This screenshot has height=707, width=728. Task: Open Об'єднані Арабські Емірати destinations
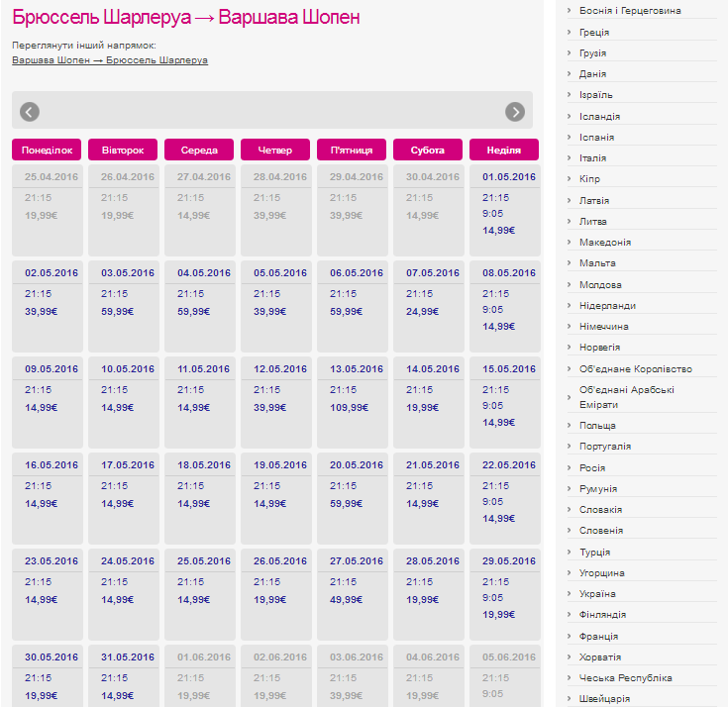(626, 397)
